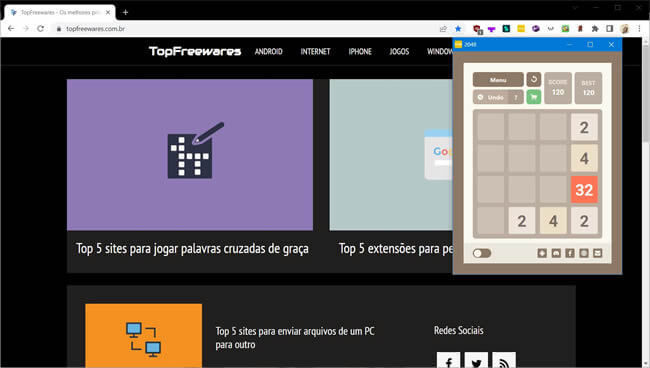The image size is (650, 368).
Task: Open the 2048 Menu button
Action: point(498,80)
